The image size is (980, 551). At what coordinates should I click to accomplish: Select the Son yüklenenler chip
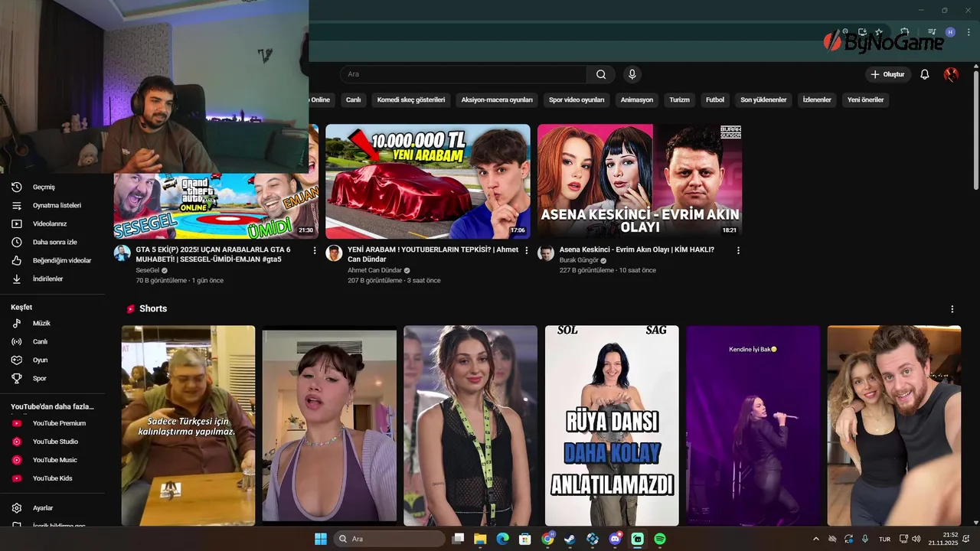[x=763, y=99]
